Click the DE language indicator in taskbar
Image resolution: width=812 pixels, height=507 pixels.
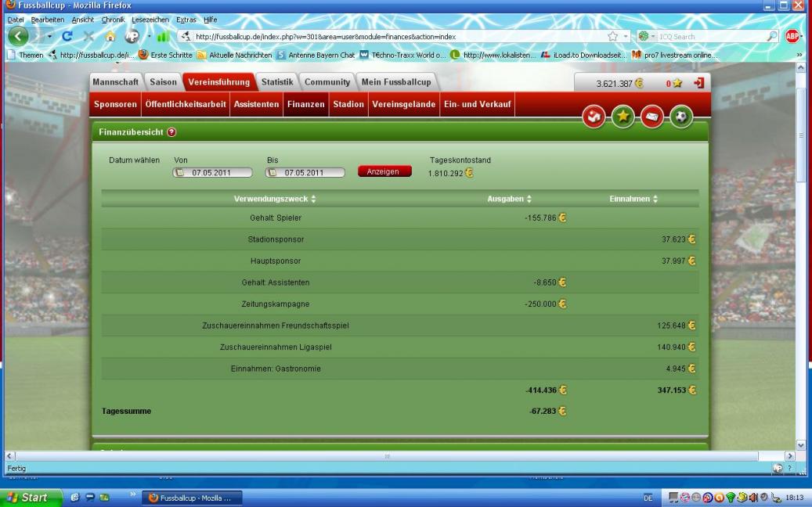coord(648,498)
